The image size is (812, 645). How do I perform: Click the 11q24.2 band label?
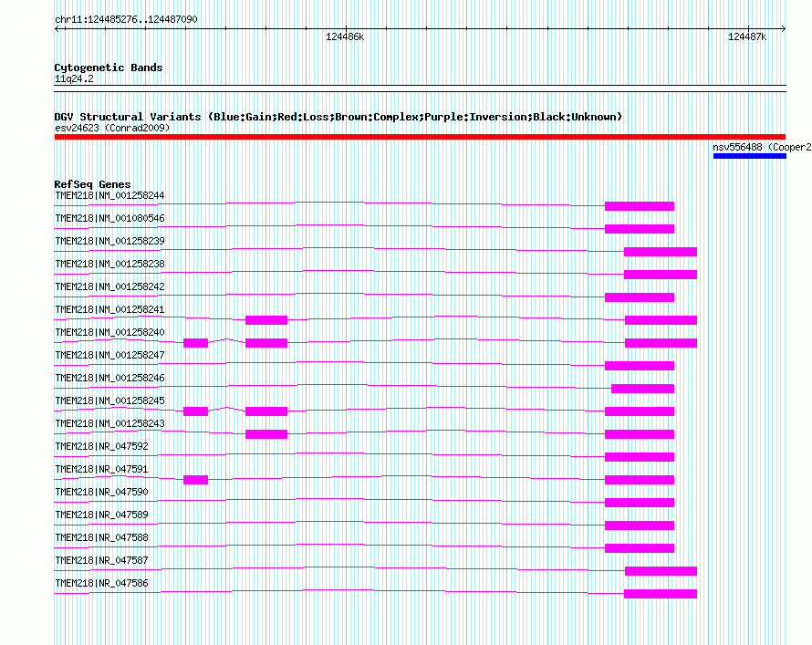[74, 78]
